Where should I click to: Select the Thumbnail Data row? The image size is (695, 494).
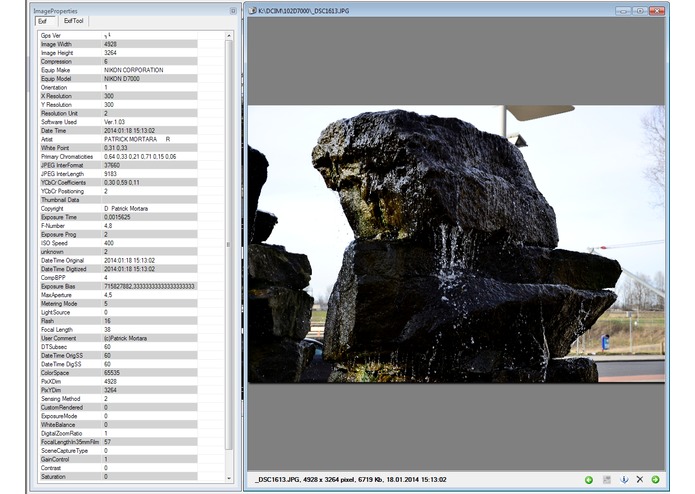118,200
